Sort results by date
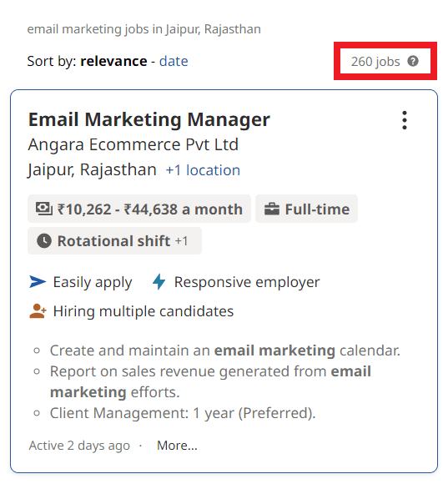 tap(174, 61)
